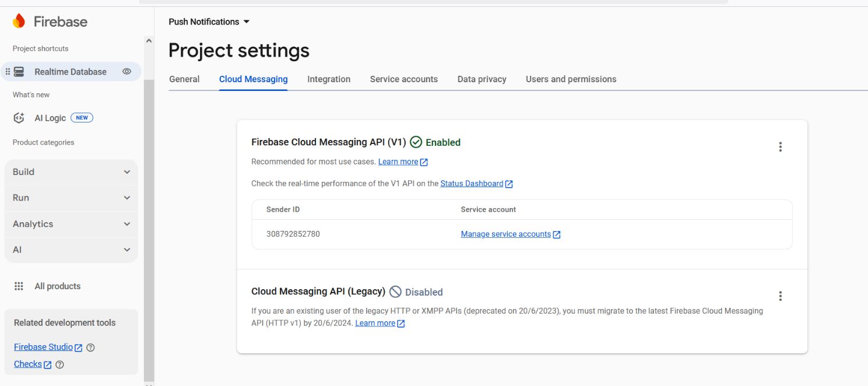Open Learn more link for V1 API

[x=398, y=162]
